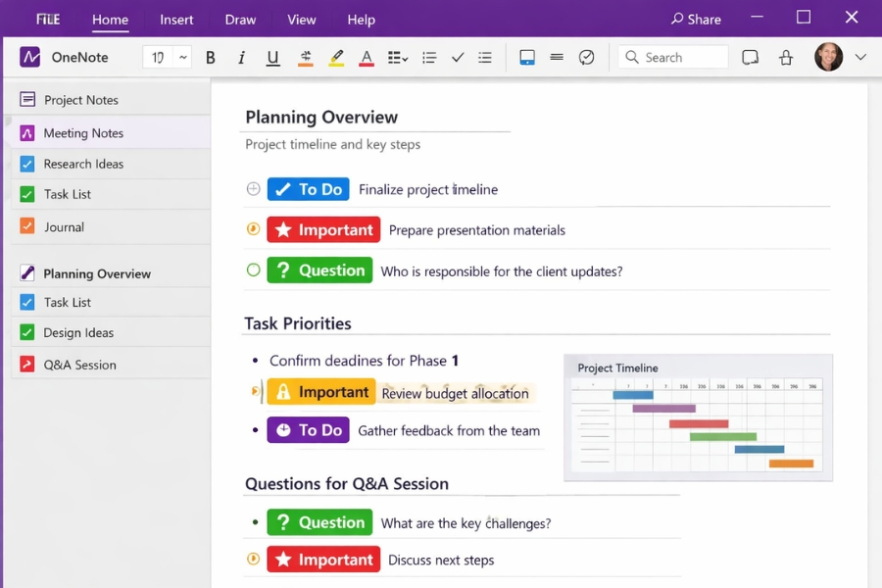Open the comments panel icon
882x588 pixels.
tap(750, 57)
